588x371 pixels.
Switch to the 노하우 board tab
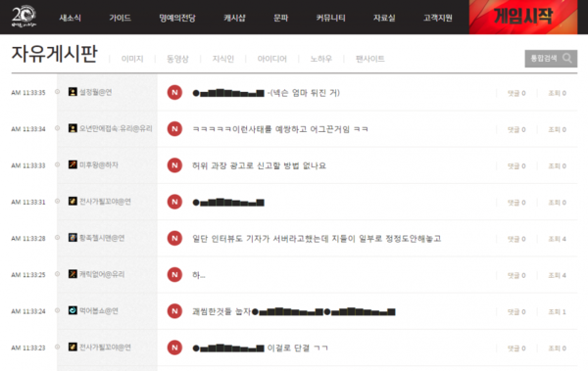tap(321, 59)
